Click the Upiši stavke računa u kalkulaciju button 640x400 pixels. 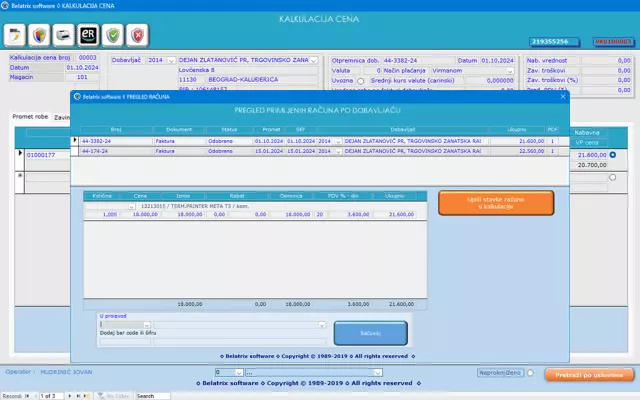click(x=495, y=203)
